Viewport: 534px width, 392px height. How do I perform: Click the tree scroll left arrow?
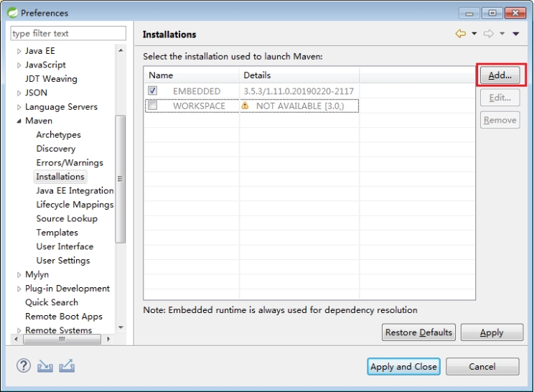click(x=16, y=339)
